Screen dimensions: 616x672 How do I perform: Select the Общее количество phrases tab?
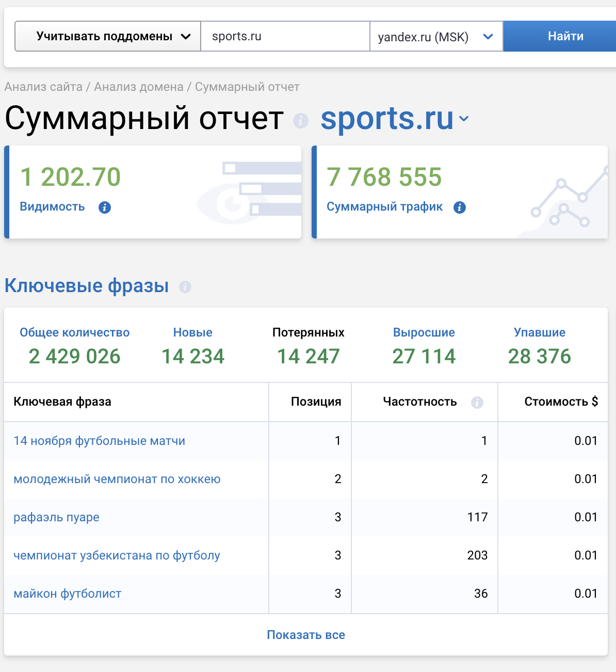click(75, 332)
